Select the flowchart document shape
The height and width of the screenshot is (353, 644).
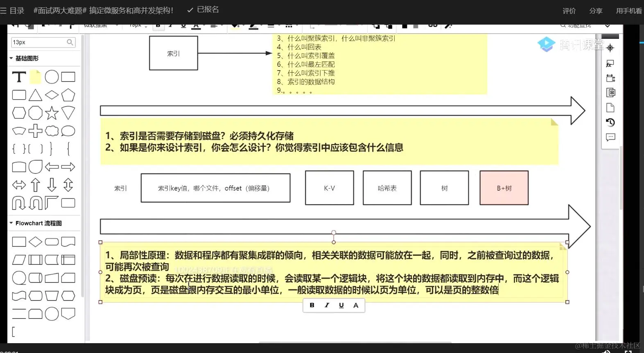pos(68,242)
